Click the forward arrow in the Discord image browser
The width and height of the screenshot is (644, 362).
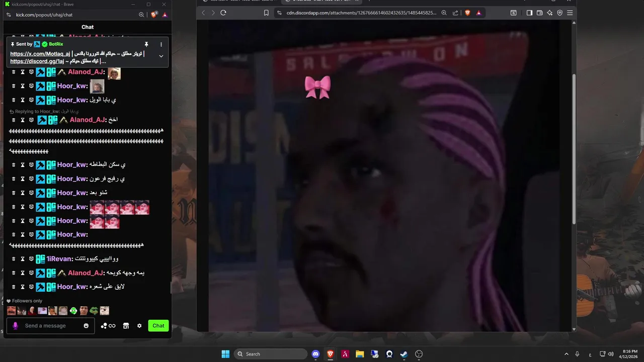(x=213, y=13)
